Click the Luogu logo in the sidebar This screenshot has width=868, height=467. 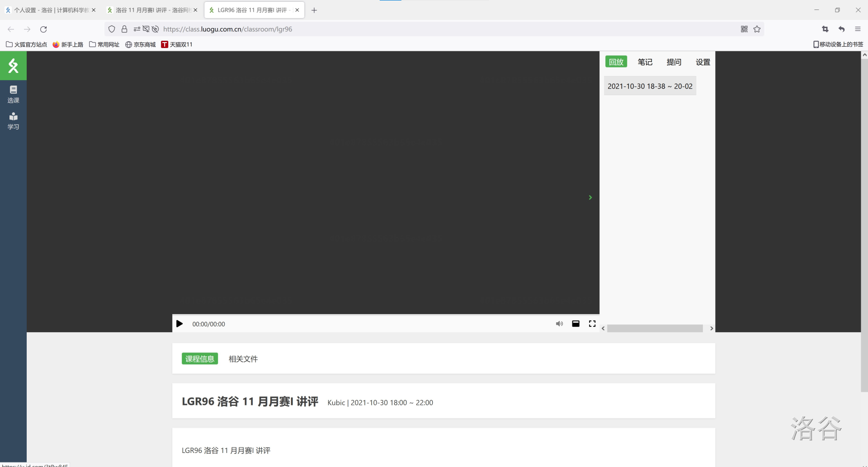coord(13,66)
